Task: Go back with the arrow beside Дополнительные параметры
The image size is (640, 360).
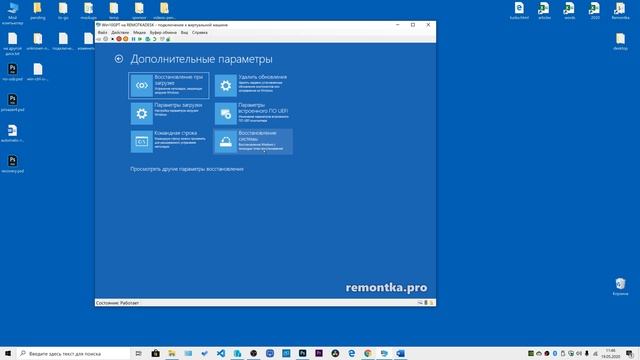Action: point(119,59)
